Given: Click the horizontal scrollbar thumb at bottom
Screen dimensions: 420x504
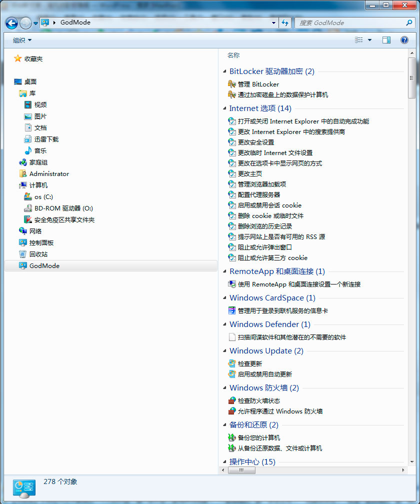Looking at the screenshot, I should 241,470.
